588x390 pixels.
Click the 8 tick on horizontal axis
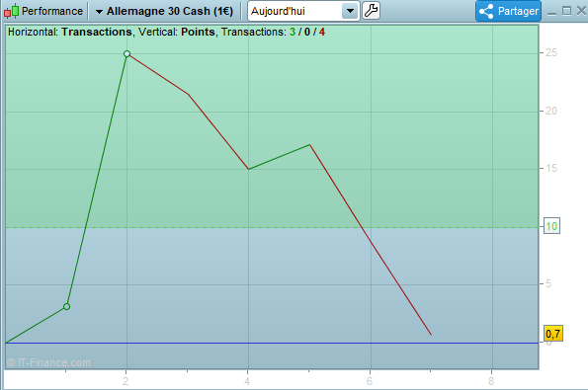[x=491, y=381]
